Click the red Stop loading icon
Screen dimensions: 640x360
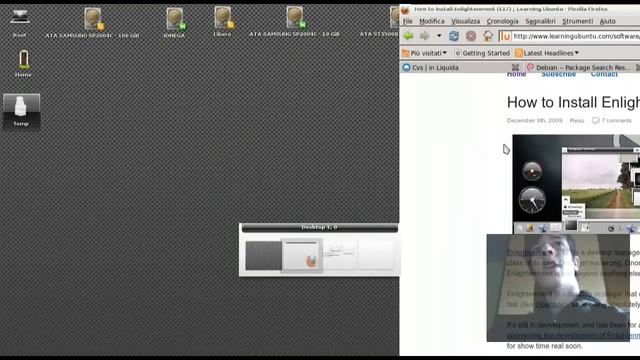click(471, 36)
